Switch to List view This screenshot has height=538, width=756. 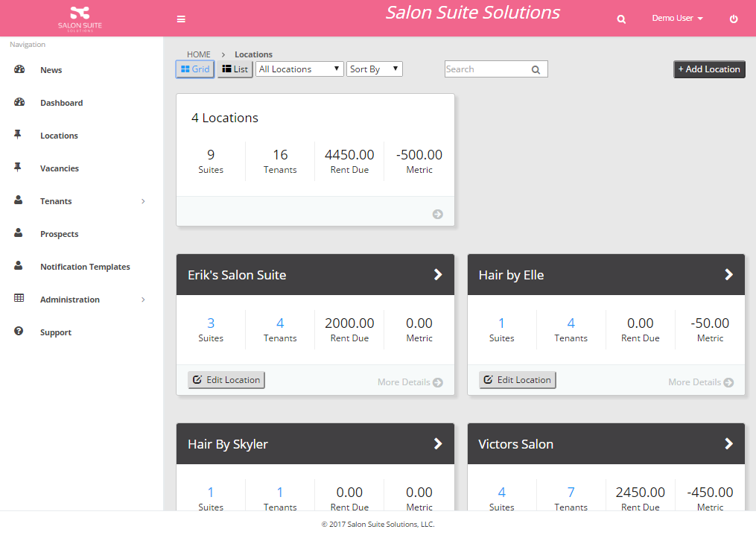pyautogui.click(x=235, y=69)
